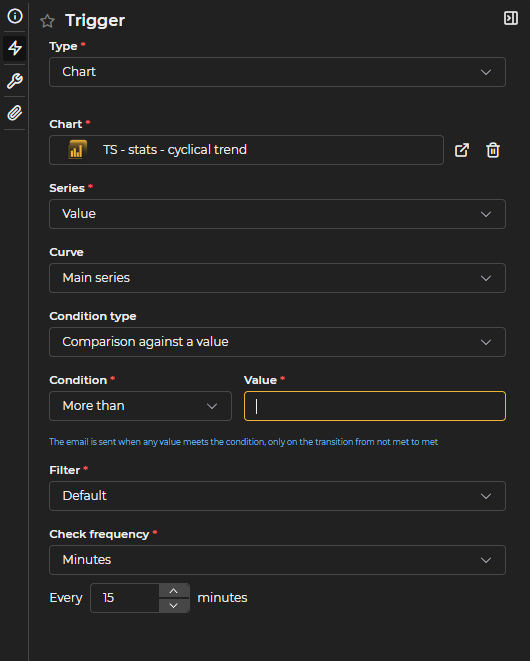This screenshot has height=661, width=530.
Task: Open the Condition dropdown More than
Action: pyautogui.click(x=140, y=406)
